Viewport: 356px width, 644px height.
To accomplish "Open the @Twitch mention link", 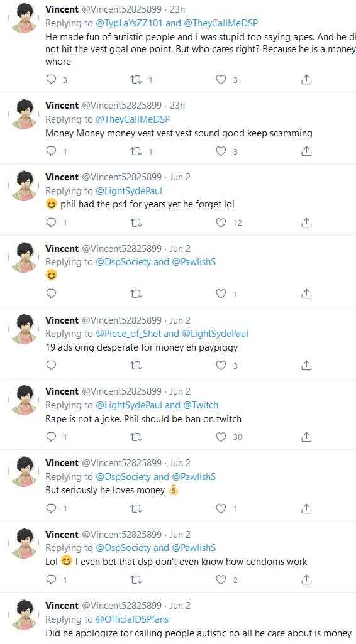I will [201, 405].
